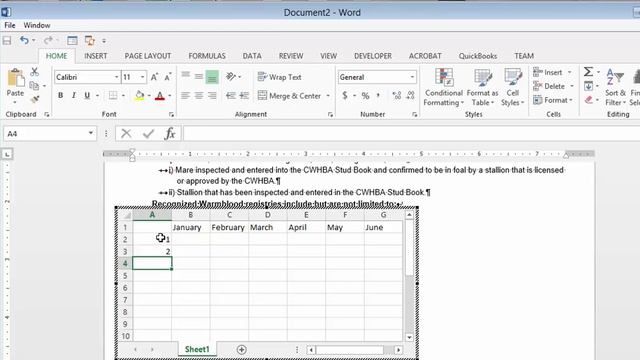
Task: Click the Copy icon
Action: pyautogui.click(x=34, y=86)
